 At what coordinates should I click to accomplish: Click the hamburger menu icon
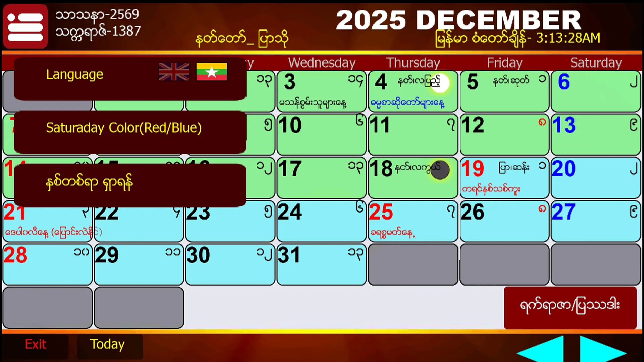click(x=25, y=25)
